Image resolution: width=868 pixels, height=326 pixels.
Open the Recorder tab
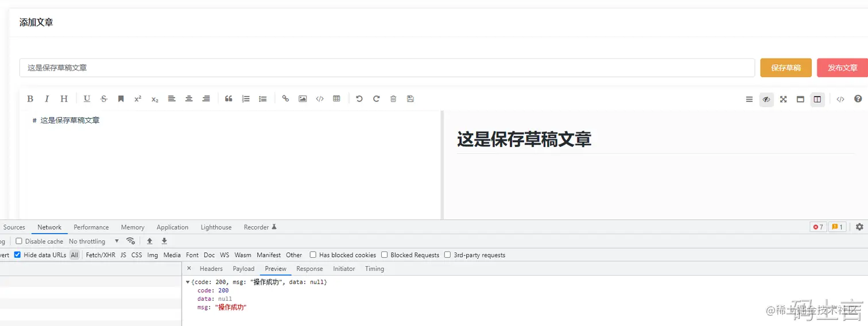point(260,227)
